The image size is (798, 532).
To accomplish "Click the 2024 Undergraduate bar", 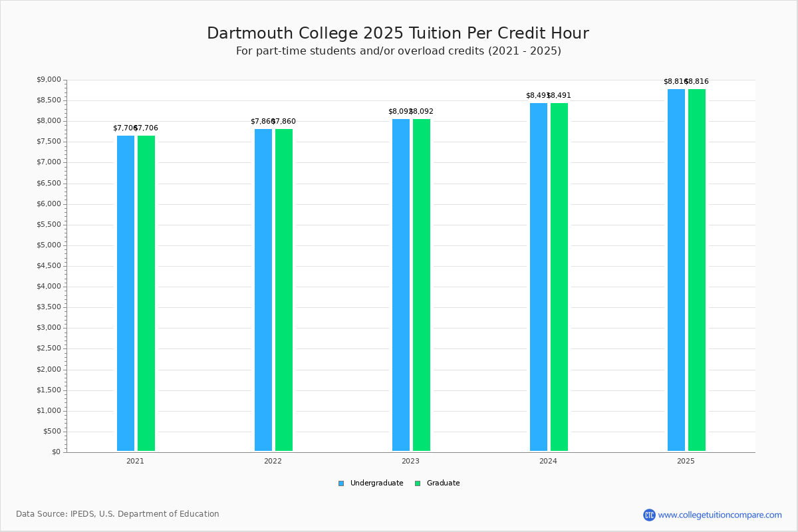I will (x=539, y=277).
